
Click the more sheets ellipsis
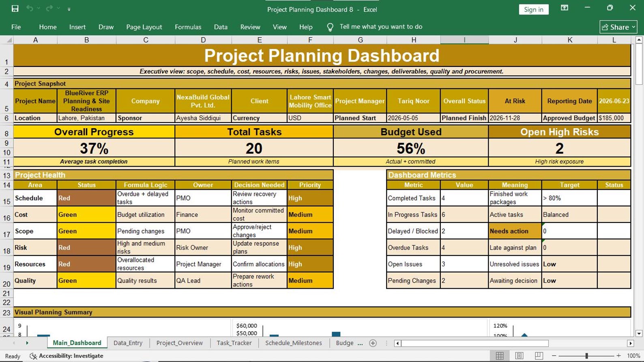pos(360,343)
